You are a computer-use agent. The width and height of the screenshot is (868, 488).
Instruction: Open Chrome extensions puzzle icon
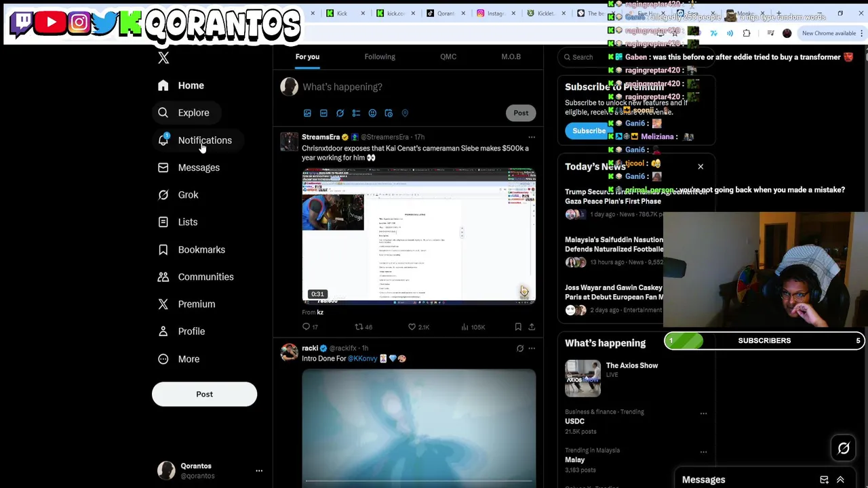click(x=747, y=33)
